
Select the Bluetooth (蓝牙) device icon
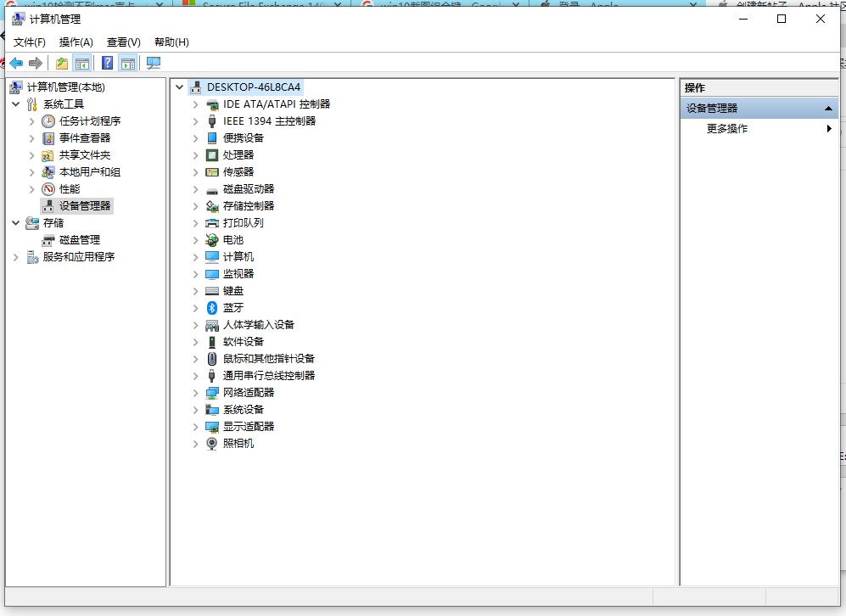tap(212, 307)
